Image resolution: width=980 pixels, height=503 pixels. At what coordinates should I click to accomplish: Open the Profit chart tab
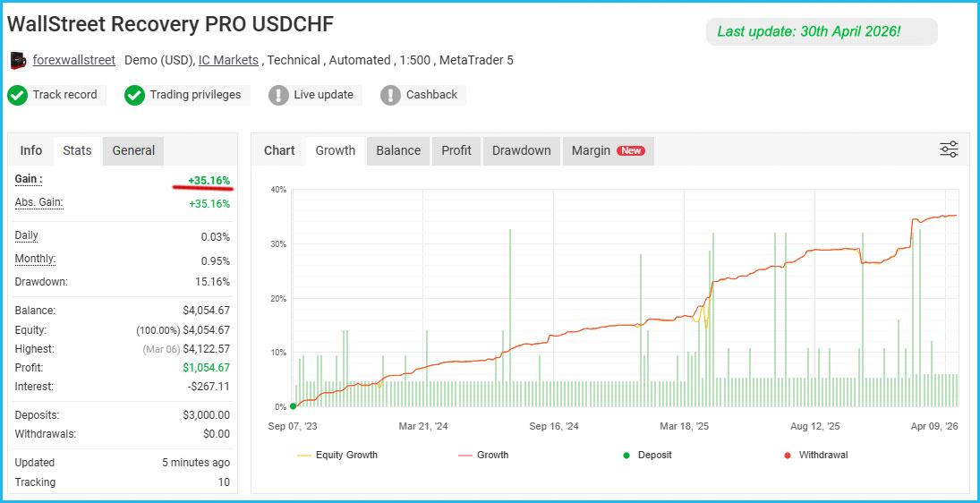point(456,150)
